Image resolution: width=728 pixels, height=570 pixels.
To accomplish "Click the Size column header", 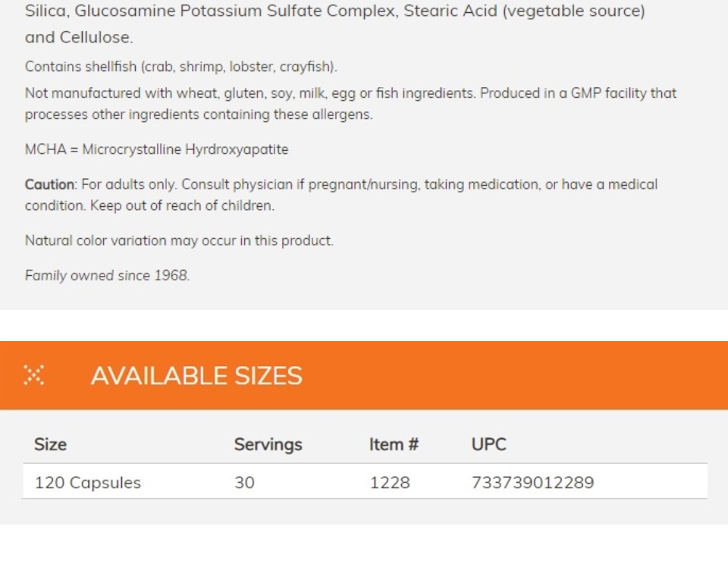I will point(50,444).
